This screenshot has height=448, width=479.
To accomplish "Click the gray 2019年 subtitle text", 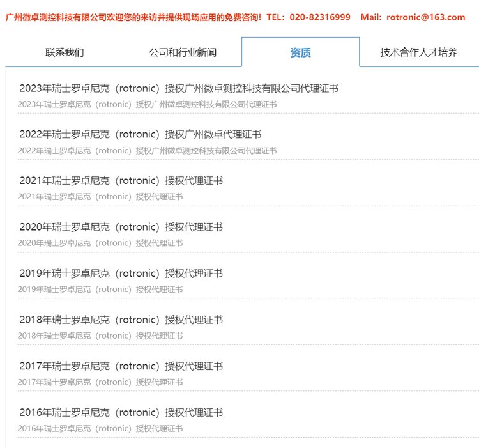I will [100, 290].
